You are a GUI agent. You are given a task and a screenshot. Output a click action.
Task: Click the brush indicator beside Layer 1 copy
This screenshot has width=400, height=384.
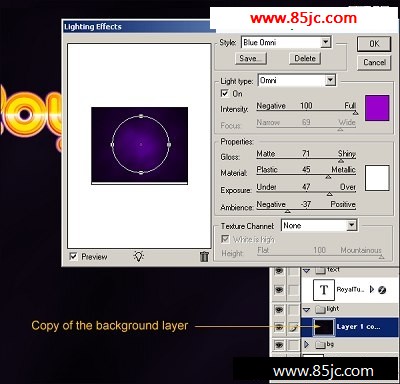tap(293, 327)
